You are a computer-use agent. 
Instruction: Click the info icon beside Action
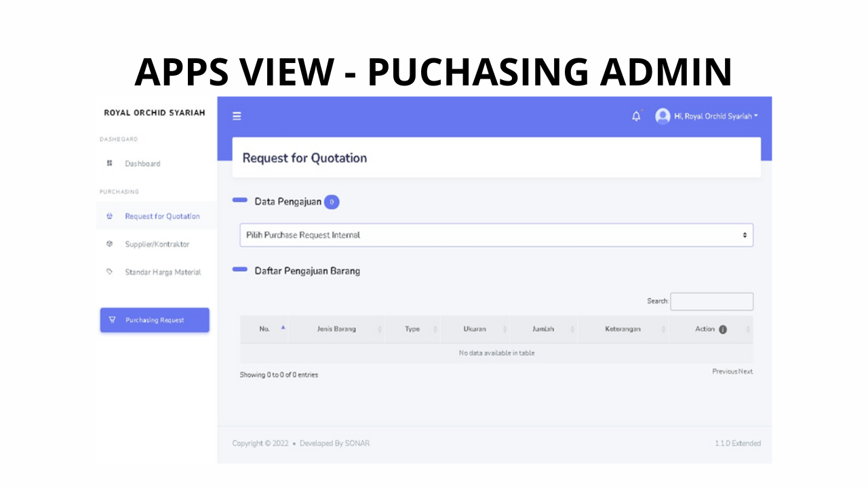tap(723, 329)
